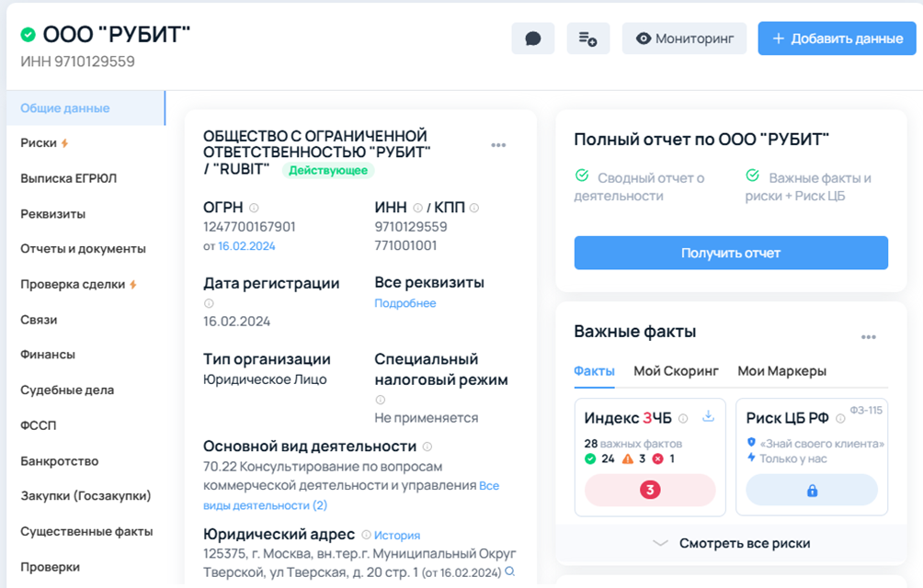Click the info icon beside Индекс ЗЧБ
The height and width of the screenshot is (588, 923).
[682, 418]
